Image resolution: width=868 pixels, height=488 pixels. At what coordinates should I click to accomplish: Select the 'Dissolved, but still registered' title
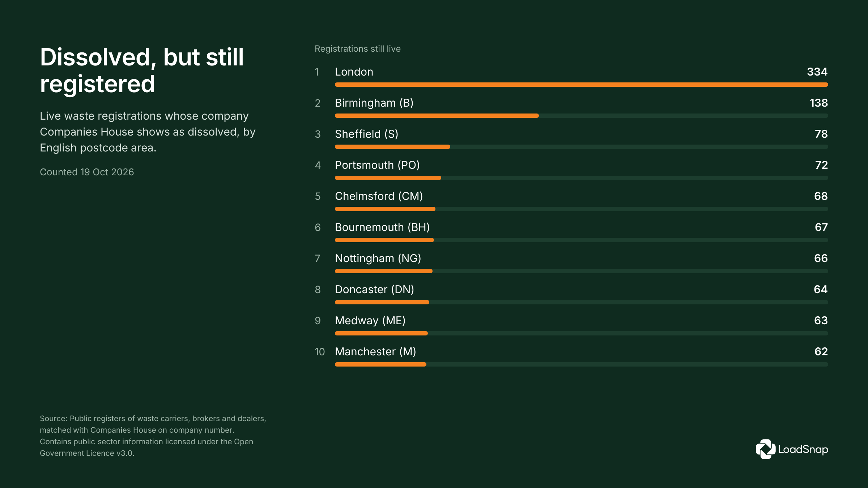(x=142, y=70)
